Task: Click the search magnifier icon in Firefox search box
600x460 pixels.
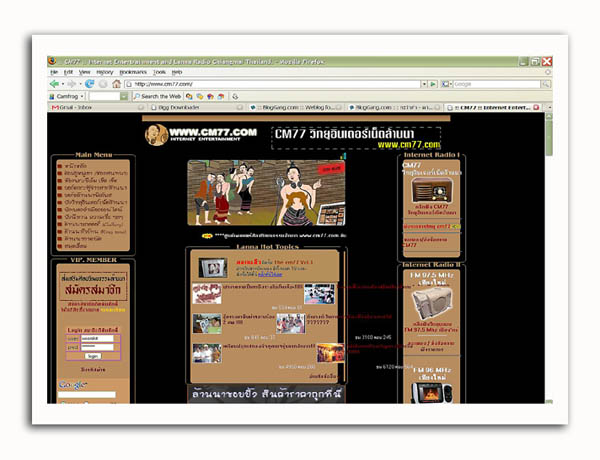Action: [546, 84]
